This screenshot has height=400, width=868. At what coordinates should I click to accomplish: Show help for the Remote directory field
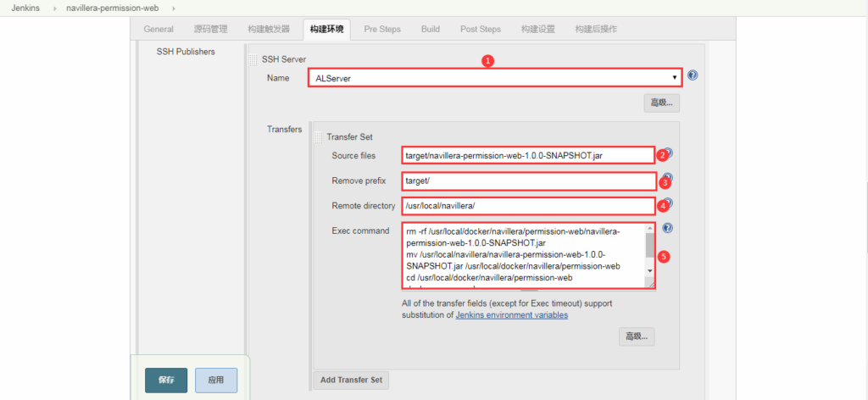click(669, 203)
